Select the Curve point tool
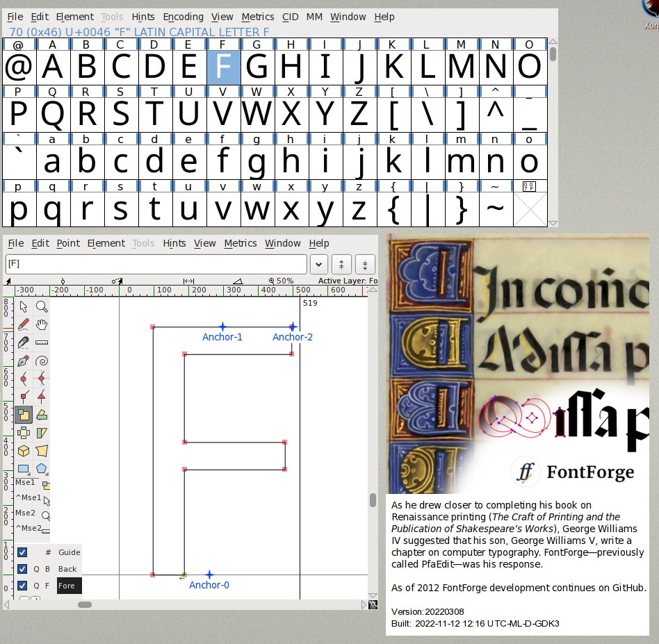 coord(24,379)
